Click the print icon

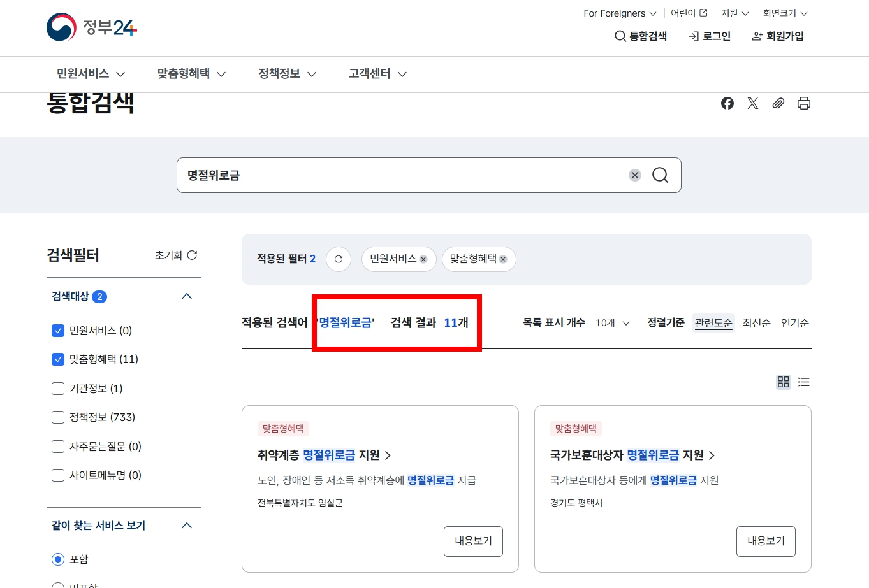(x=803, y=103)
